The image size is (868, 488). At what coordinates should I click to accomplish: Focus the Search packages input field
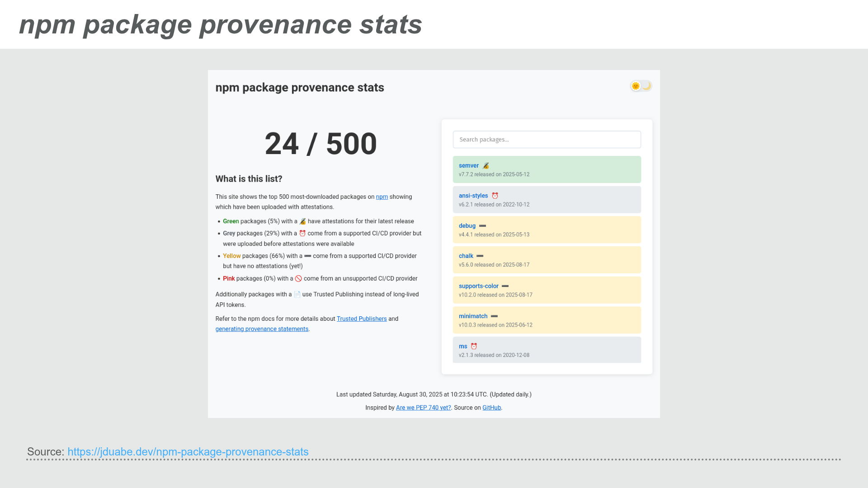click(547, 140)
